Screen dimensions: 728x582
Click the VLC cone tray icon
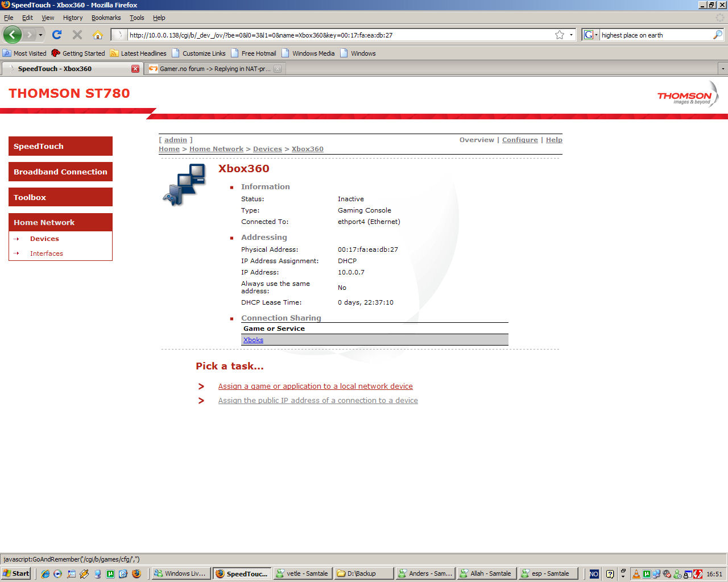click(636, 574)
